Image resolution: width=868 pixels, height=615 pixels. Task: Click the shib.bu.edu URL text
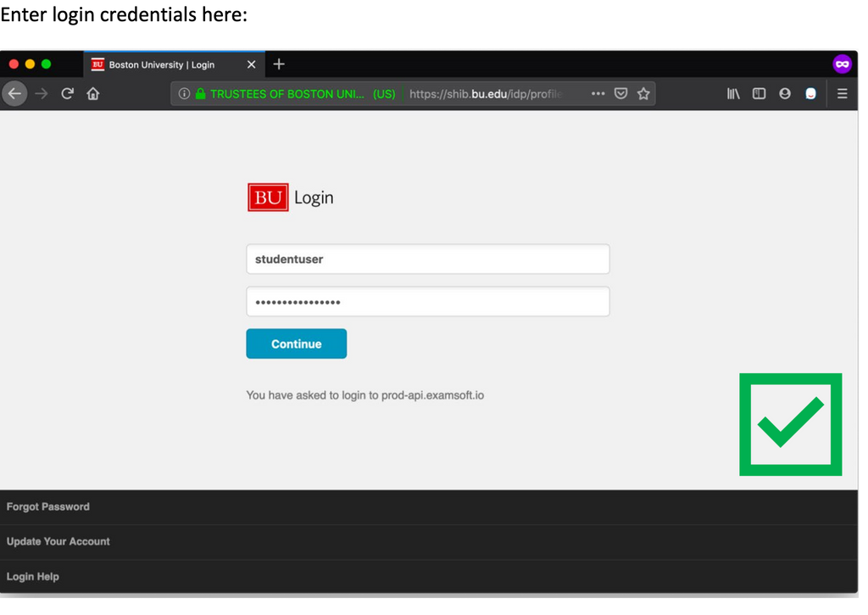click(486, 93)
